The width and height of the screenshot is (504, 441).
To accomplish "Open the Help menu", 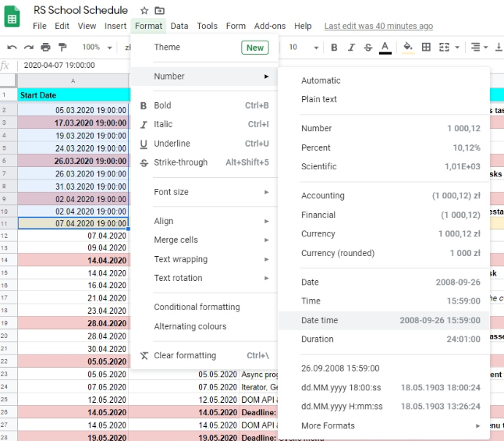I will (303, 26).
